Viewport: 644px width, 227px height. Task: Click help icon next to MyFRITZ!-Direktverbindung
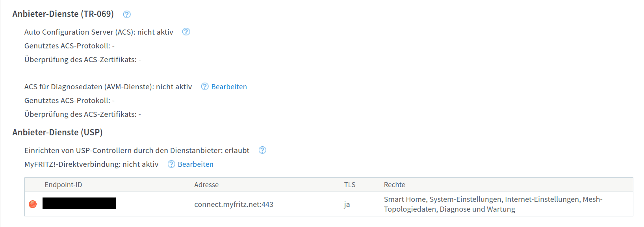(171, 164)
